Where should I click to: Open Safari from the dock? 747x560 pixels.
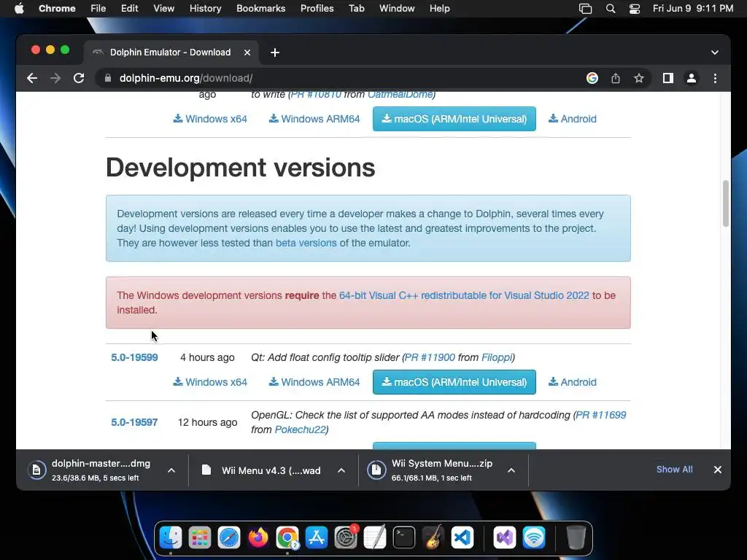[228, 537]
